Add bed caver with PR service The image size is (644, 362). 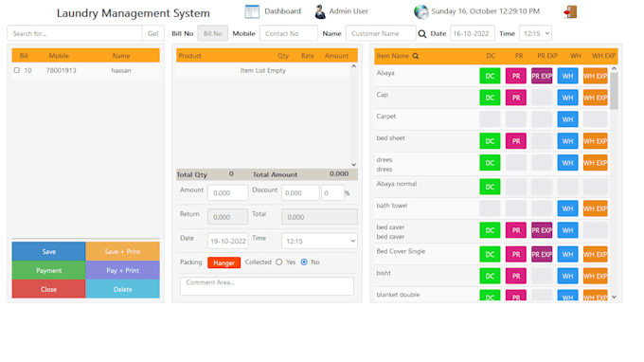(516, 230)
